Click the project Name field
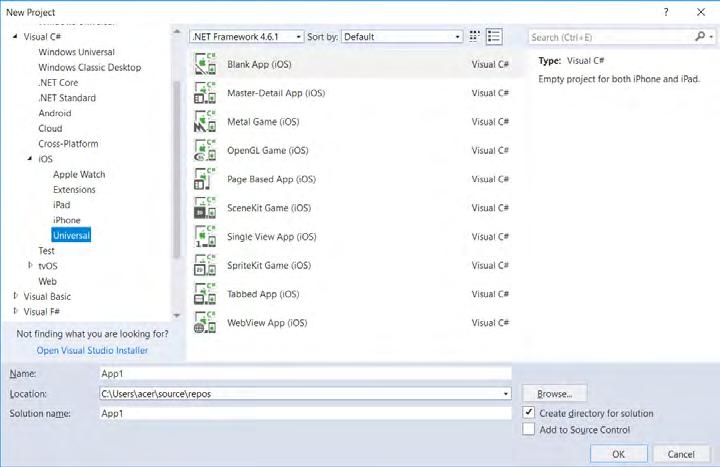This screenshot has width=720, height=467. pos(305,373)
